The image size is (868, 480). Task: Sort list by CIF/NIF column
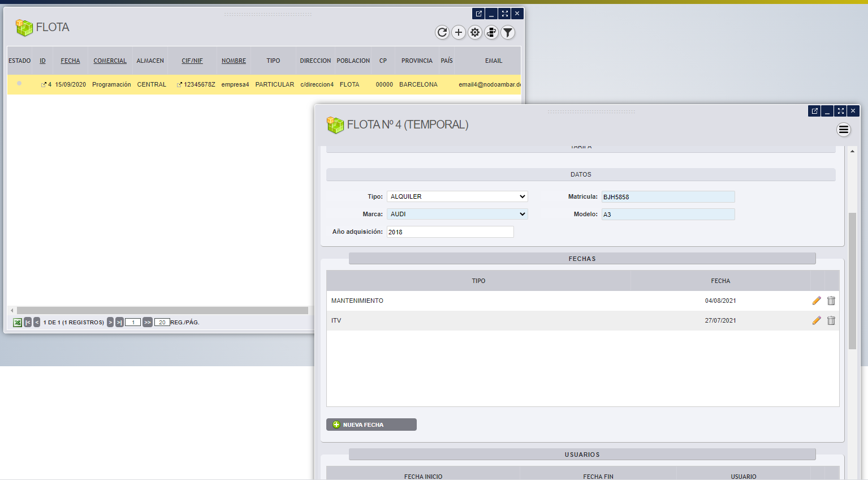192,61
